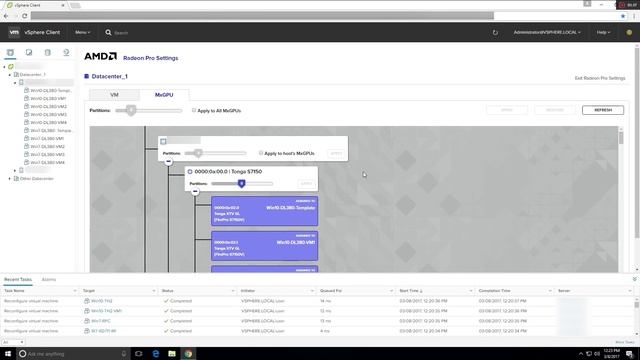
Task: Enable Apply to All MxGPUs checkbox
Action: (194, 110)
